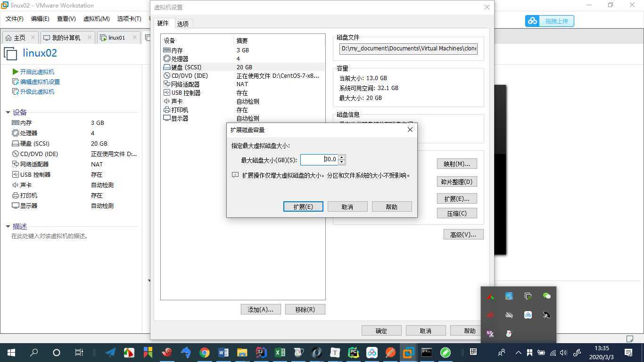This screenshot has width=644, height=362.
Task: Launch Word from the taskbar
Action: click(x=223, y=353)
